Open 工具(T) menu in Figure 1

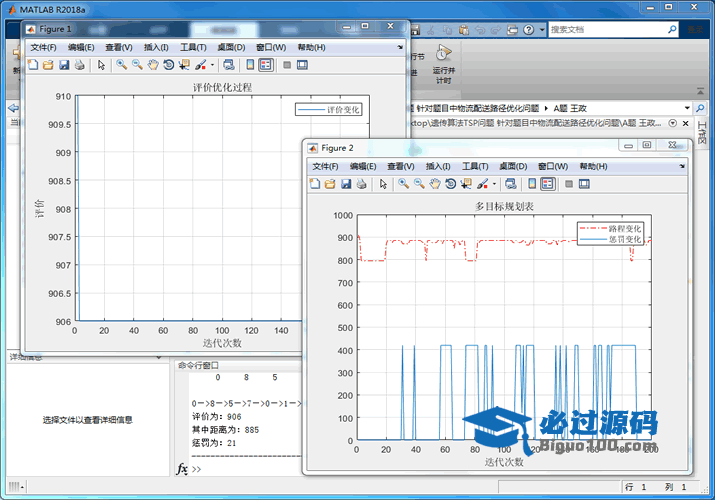pos(193,47)
